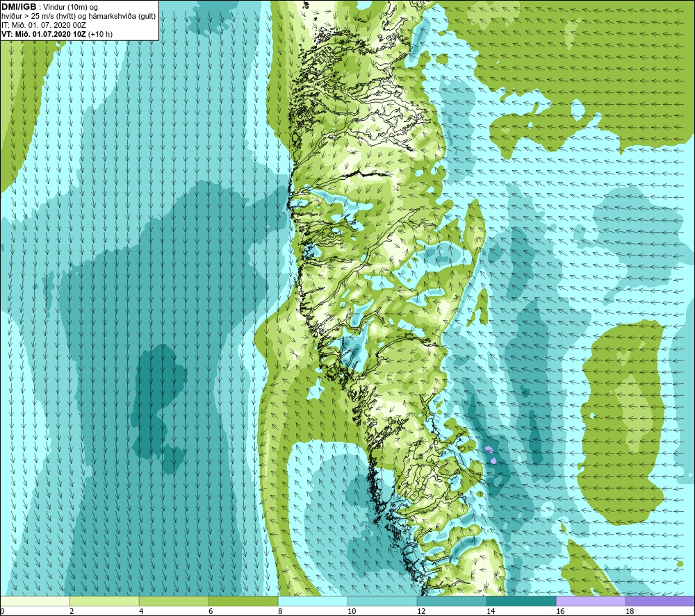Click the olive green 6–8 legend swatch
695x616 pixels.
pos(243,601)
